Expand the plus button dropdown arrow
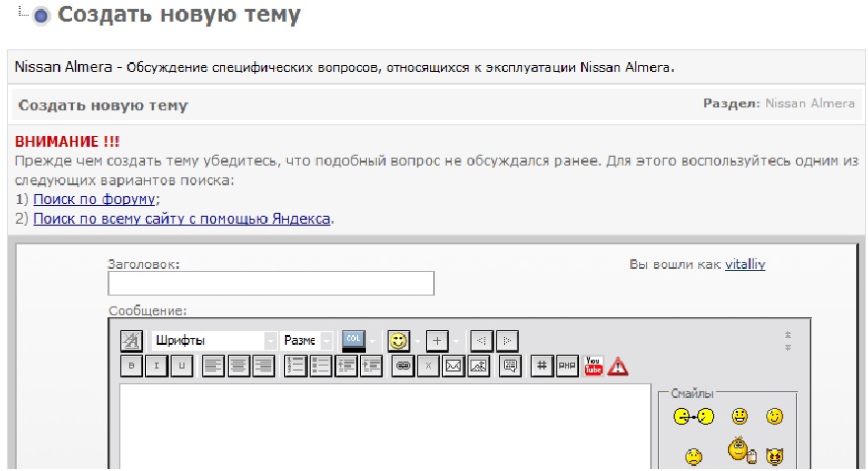The width and height of the screenshot is (868, 471). [456, 341]
